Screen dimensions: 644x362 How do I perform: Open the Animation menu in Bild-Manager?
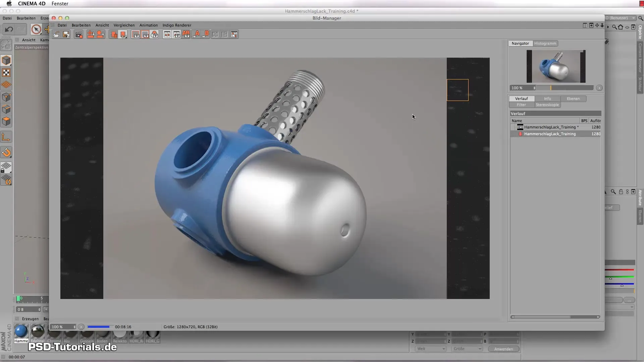click(149, 25)
